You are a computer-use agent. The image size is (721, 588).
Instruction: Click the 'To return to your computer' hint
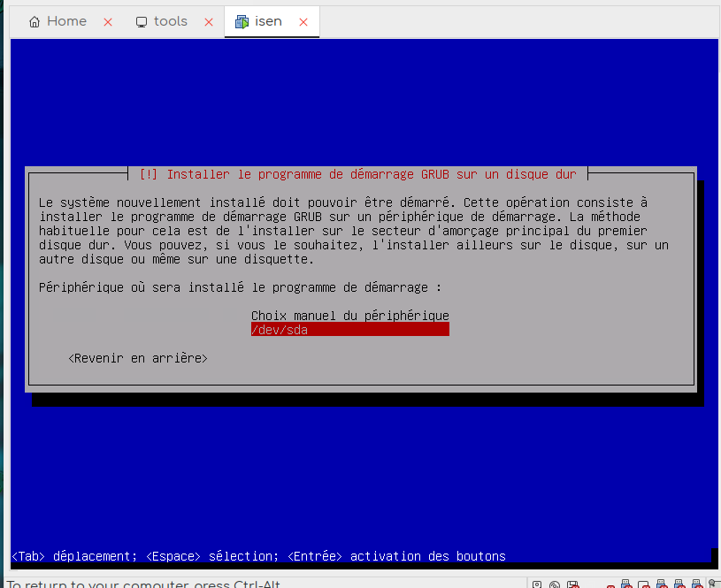(133, 584)
